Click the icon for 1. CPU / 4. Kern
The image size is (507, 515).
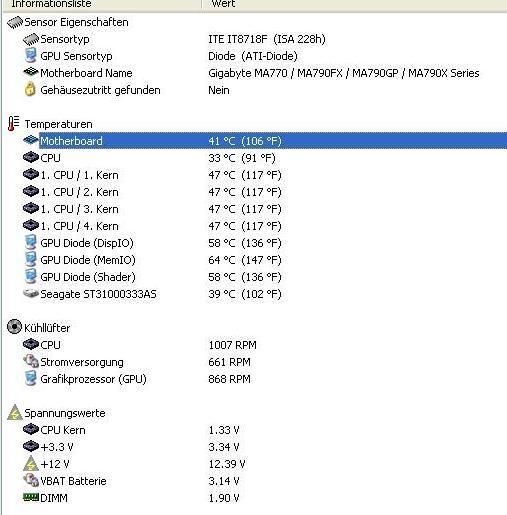(x=31, y=225)
